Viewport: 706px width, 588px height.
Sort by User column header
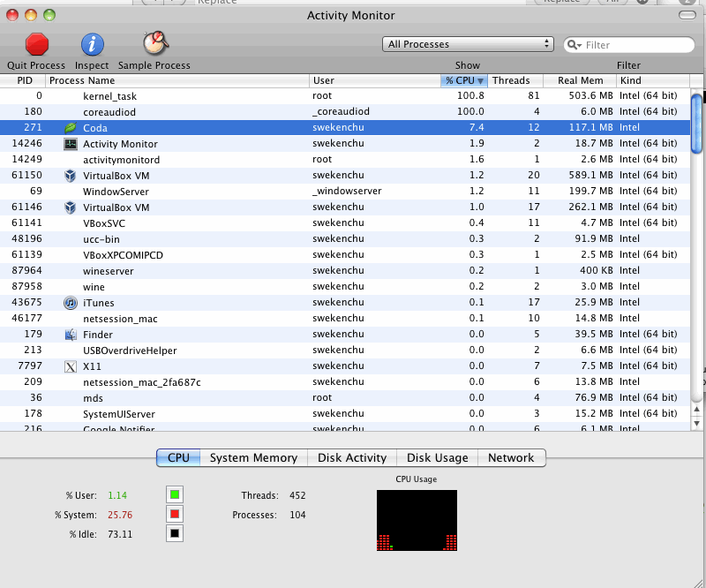374,80
